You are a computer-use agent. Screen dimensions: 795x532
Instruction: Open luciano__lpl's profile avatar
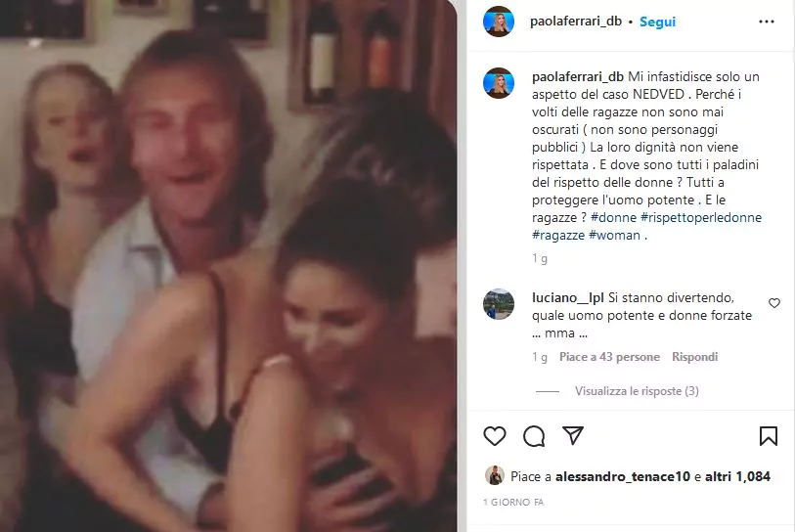click(x=499, y=304)
